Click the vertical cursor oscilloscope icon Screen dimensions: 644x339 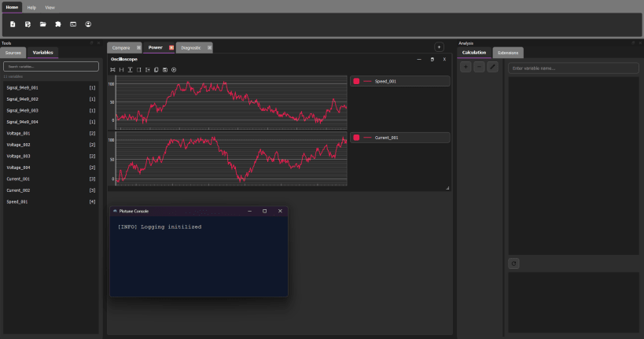(x=131, y=70)
